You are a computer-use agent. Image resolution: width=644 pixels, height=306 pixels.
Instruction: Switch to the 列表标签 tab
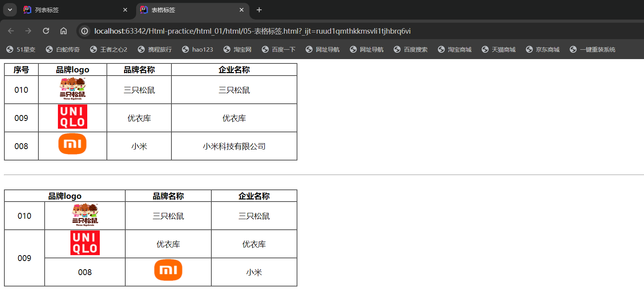(76, 10)
